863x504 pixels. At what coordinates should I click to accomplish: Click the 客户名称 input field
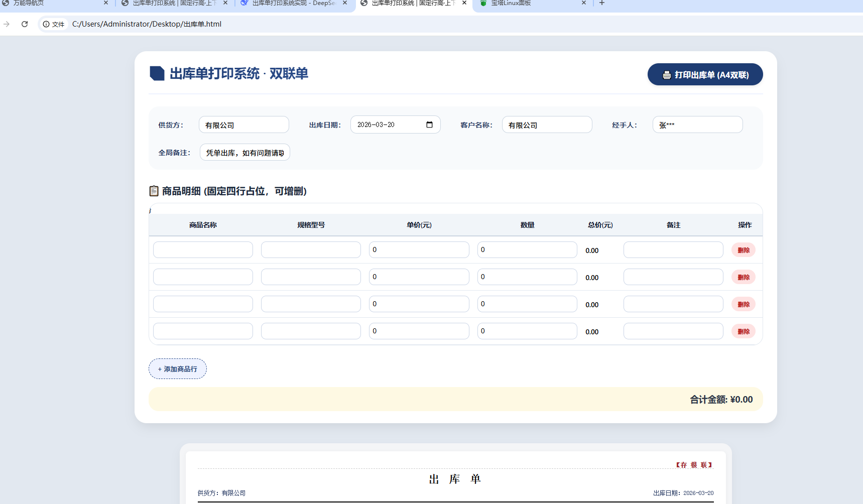point(547,124)
